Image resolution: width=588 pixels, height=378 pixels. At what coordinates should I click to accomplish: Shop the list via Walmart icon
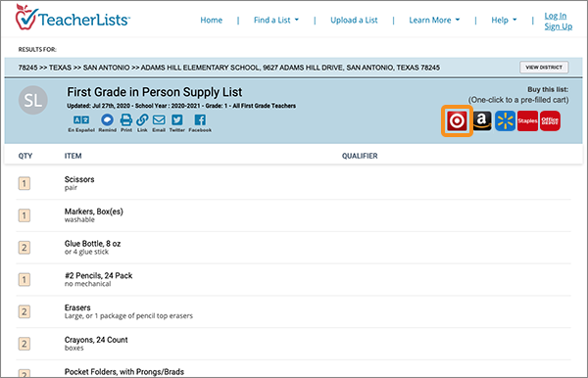point(505,121)
